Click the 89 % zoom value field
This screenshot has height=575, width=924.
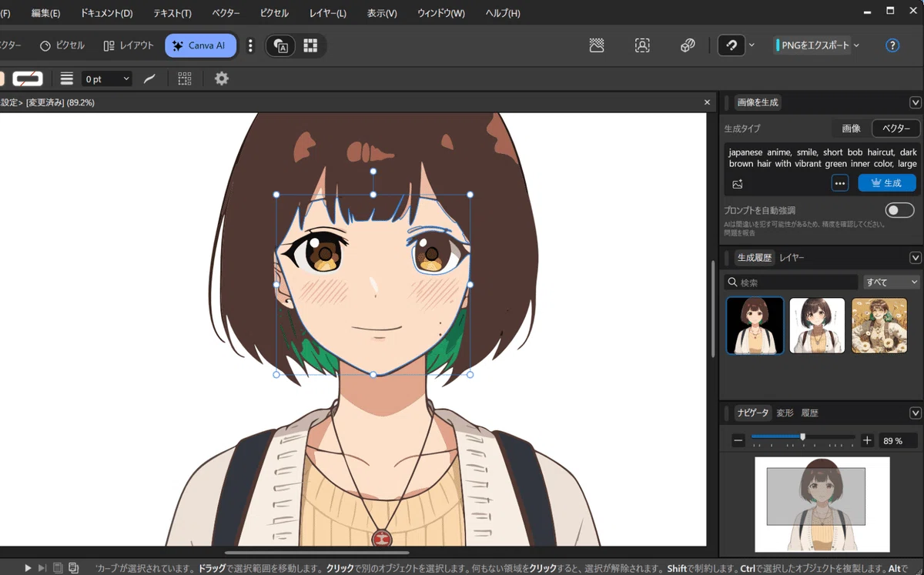point(898,440)
